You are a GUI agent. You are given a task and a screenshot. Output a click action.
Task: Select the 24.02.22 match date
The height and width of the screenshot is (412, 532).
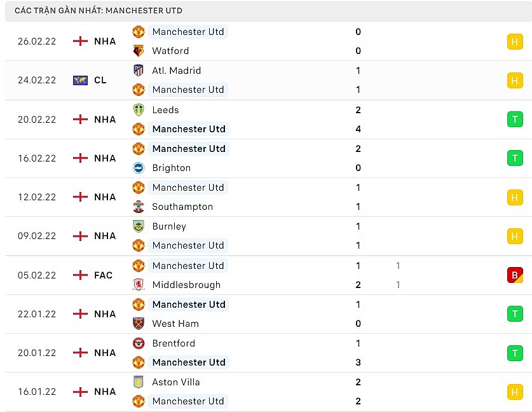tap(37, 80)
